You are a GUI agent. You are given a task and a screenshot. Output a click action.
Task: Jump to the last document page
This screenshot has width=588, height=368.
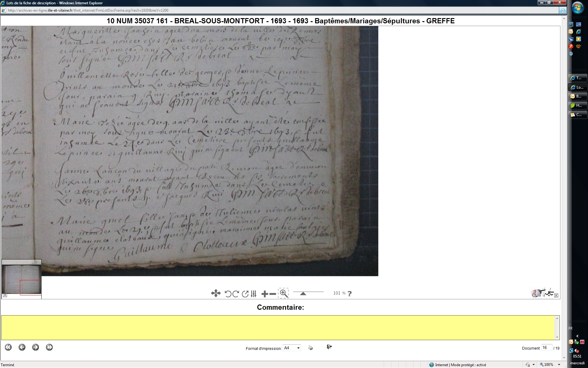[x=49, y=347]
